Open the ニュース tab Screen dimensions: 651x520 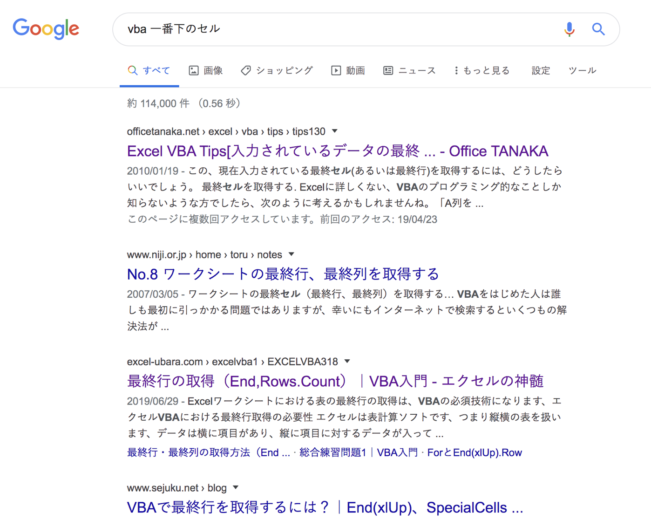coord(409,71)
